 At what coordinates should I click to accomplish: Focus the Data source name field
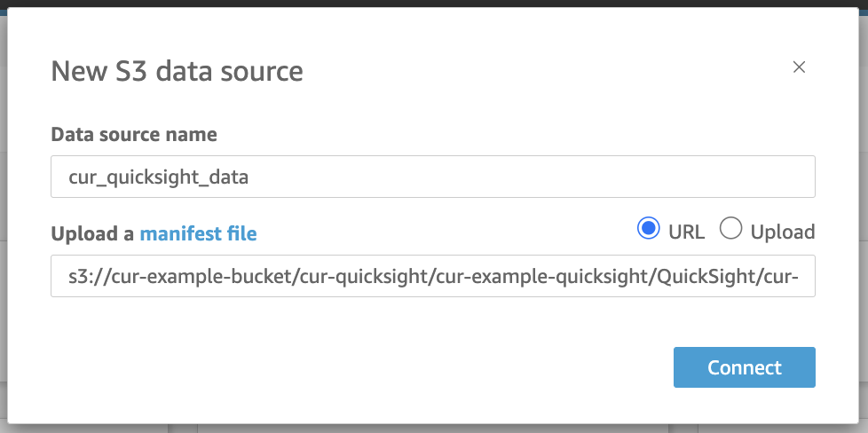(x=432, y=177)
